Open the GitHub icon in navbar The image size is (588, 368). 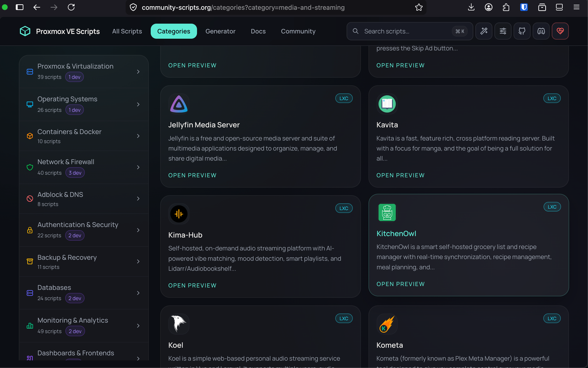point(522,31)
